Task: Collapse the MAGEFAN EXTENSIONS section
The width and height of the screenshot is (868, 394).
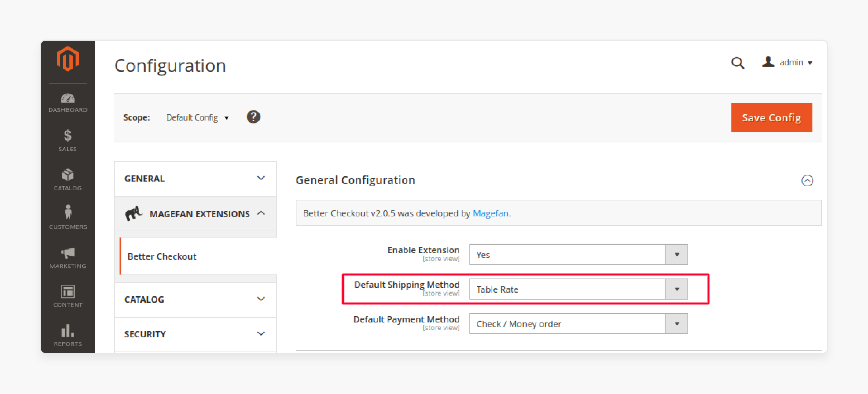Action: point(195,214)
